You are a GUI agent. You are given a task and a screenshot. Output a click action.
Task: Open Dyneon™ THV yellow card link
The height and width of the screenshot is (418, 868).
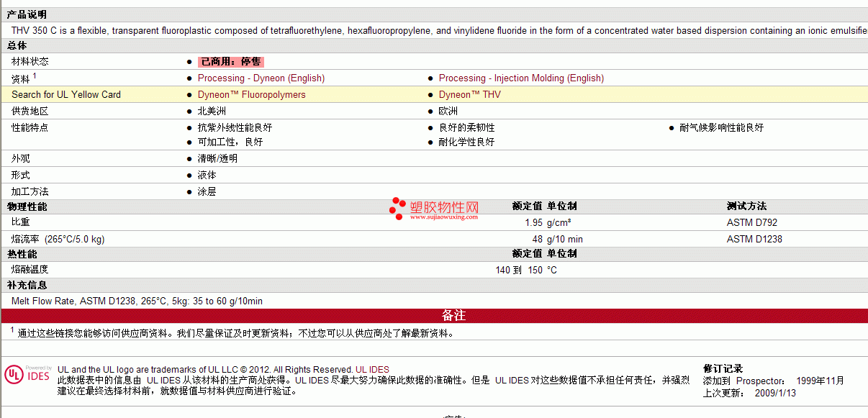pos(470,94)
